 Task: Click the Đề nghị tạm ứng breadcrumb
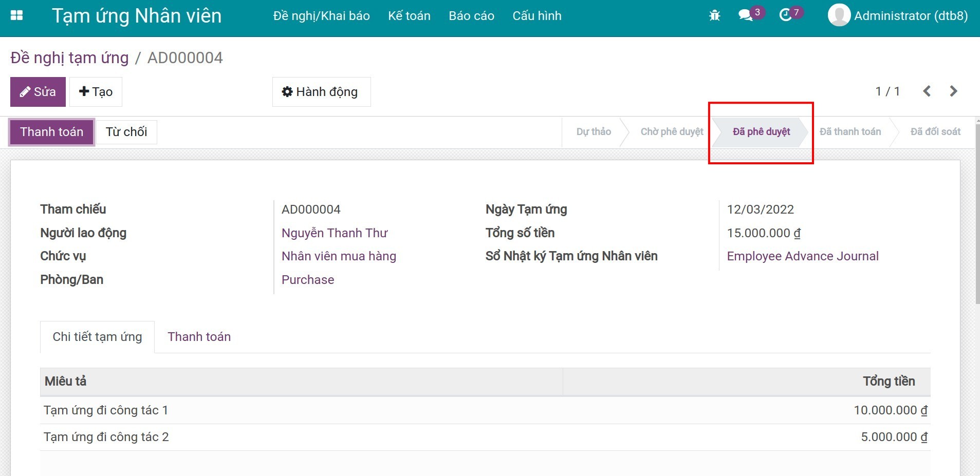[x=70, y=58]
